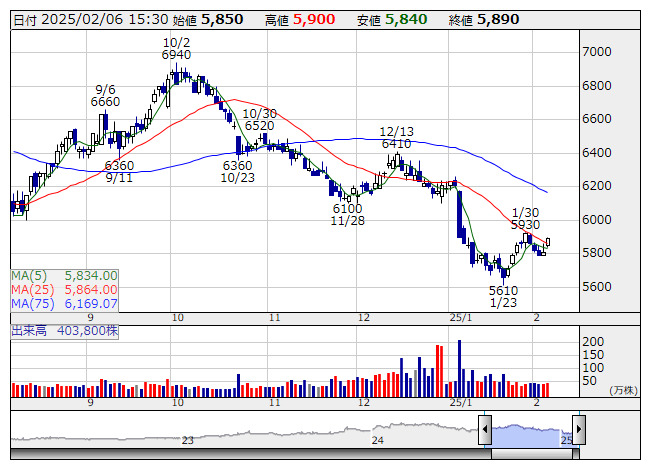Click the MA(5) 5,834.00 legend entry
653x470 pixels.
65,276
